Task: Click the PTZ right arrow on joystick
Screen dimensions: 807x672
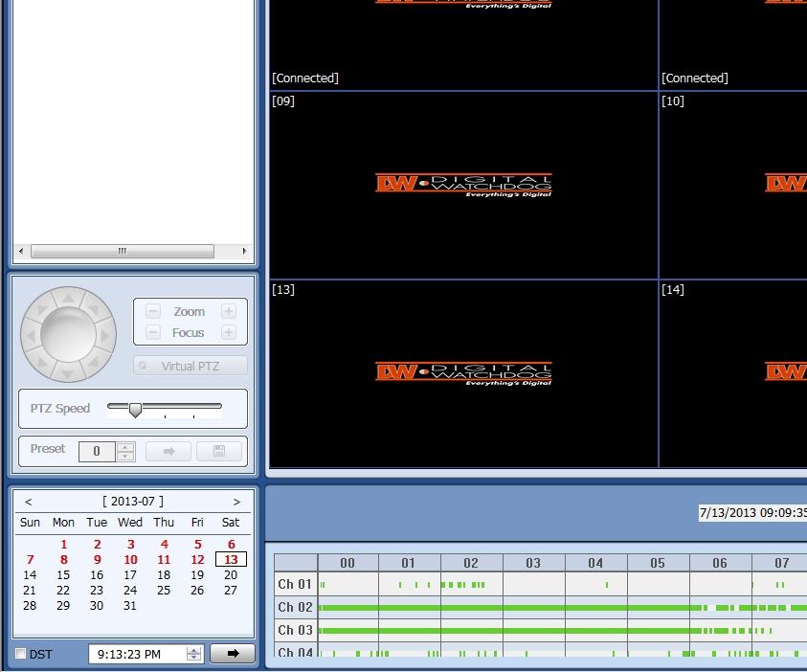Action: coord(105,335)
